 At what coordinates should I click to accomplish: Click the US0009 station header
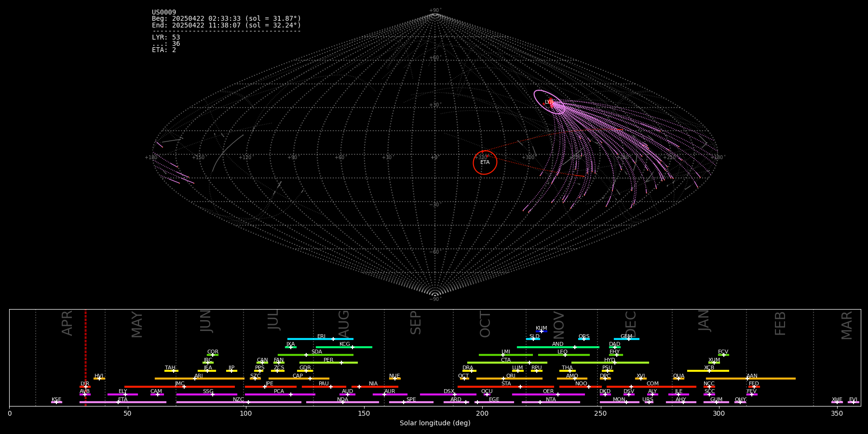pyautogui.click(x=164, y=13)
